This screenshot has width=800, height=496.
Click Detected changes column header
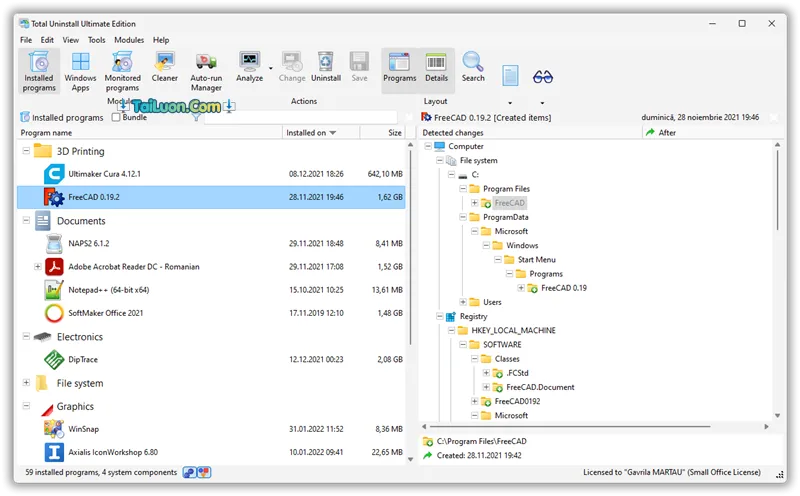pos(531,133)
